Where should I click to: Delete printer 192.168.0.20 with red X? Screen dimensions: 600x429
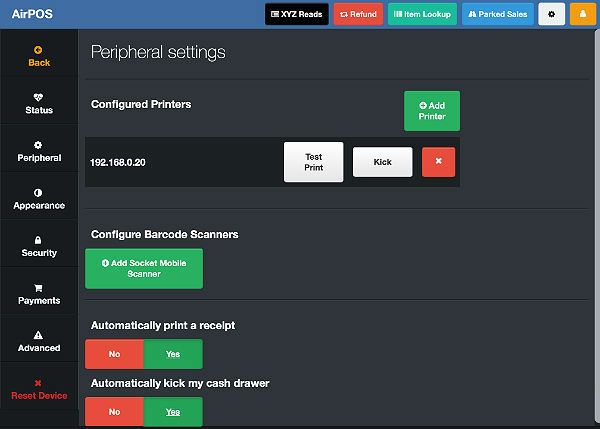point(439,162)
